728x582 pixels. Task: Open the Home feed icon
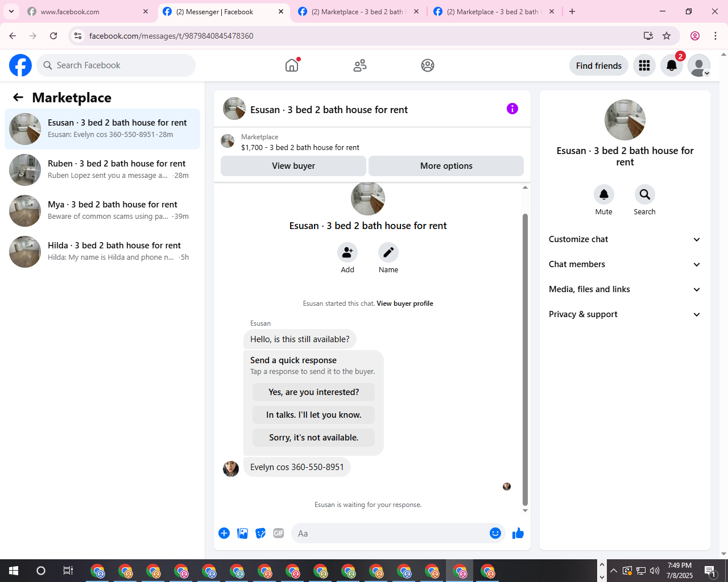(292, 65)
